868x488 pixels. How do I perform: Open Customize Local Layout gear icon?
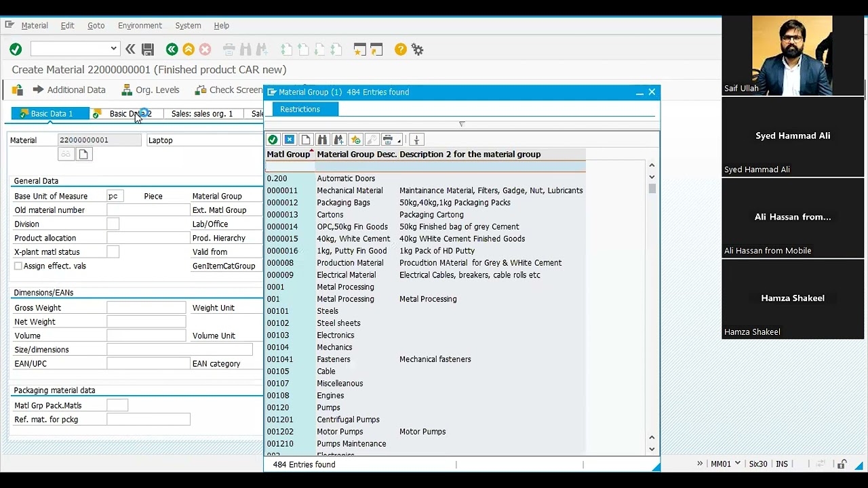(x=418, y=49)
